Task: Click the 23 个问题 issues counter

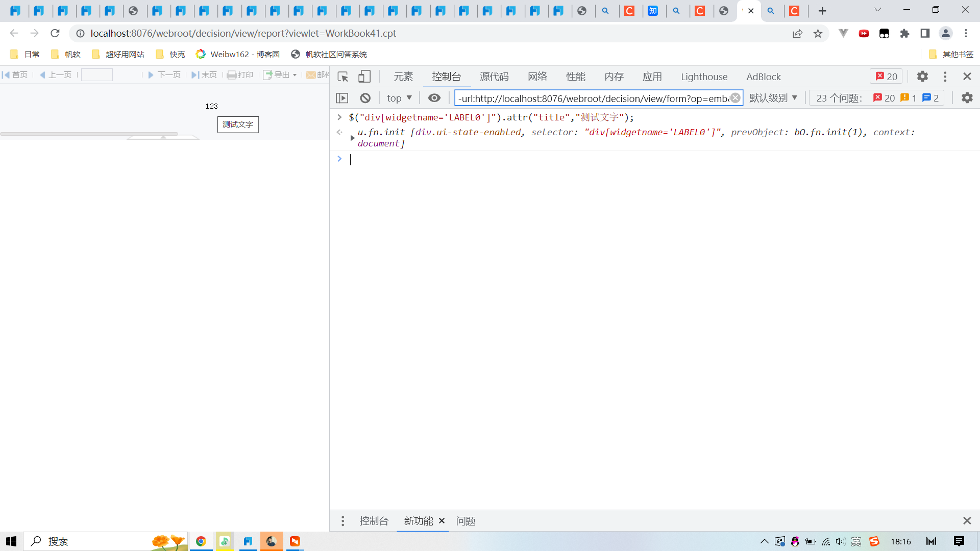Action: (877, 98)
